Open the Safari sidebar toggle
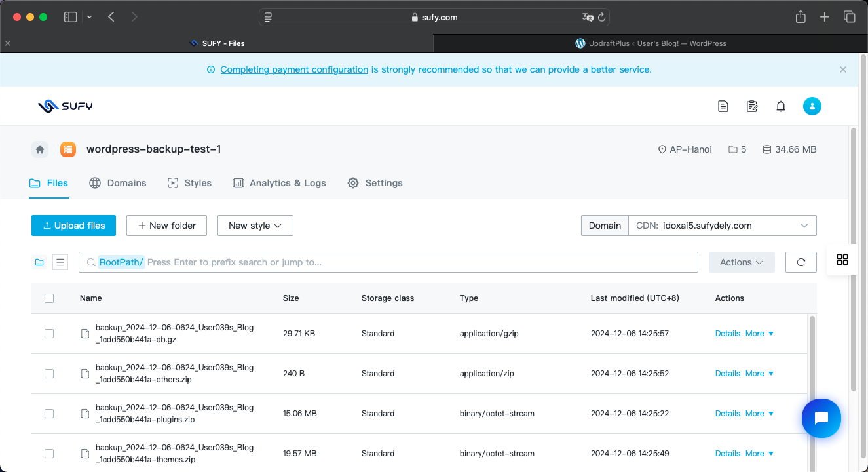This screenshot has height=472, width=868. [x=70, y=17]
